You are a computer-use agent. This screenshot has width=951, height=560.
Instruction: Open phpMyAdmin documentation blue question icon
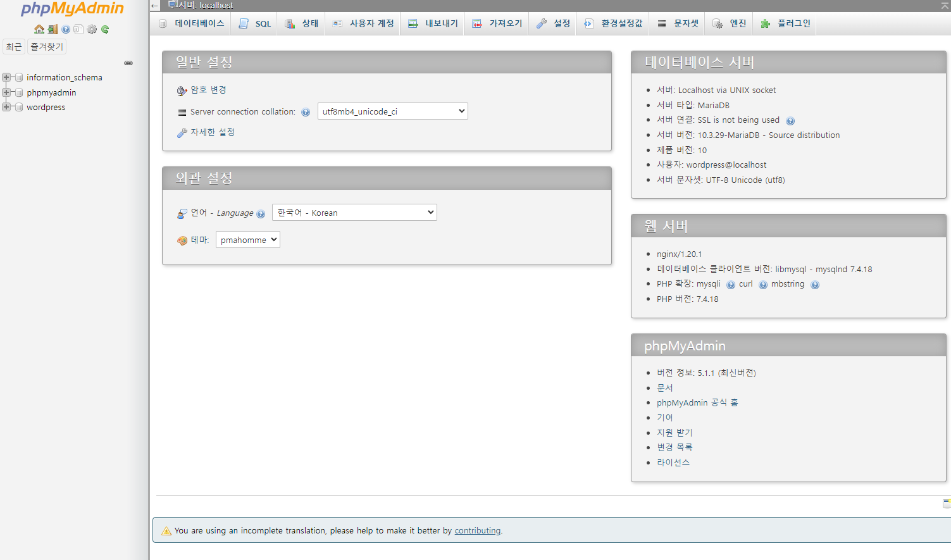coord(66,29)
